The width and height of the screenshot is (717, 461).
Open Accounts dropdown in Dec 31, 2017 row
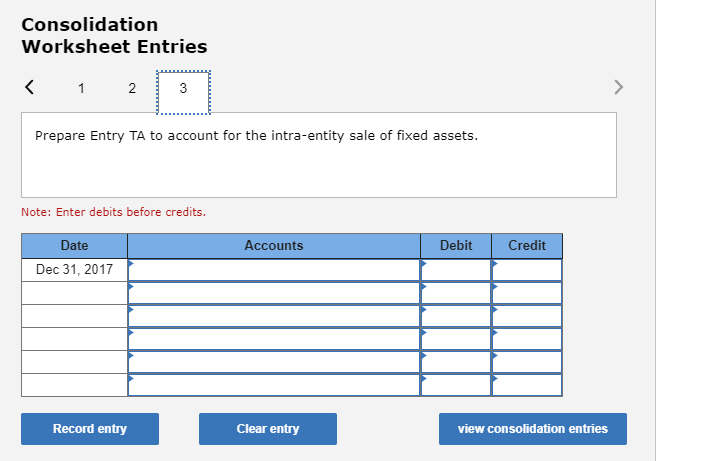click(274, 270)
